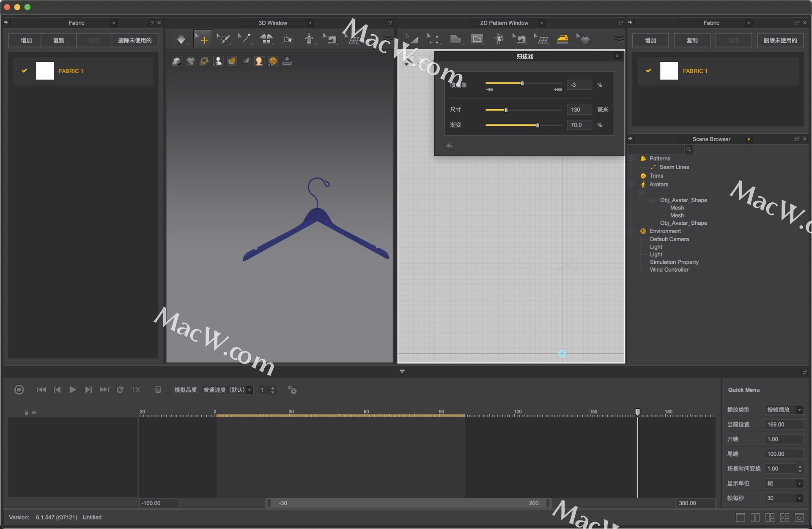This screenshot has width=812, height=529.
Task: Select Simulation Property in Scene Browser
Action: pos(674,262)
